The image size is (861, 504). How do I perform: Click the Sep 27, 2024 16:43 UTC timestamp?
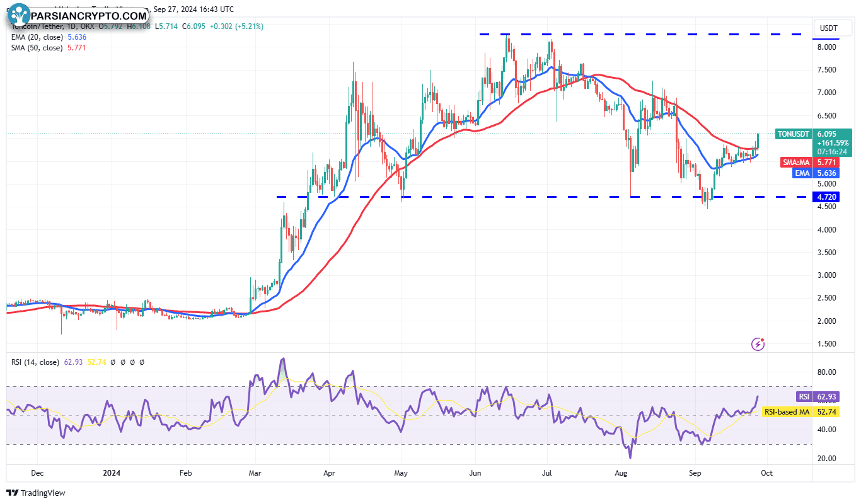pyautogui.click(x=192, y=9)
